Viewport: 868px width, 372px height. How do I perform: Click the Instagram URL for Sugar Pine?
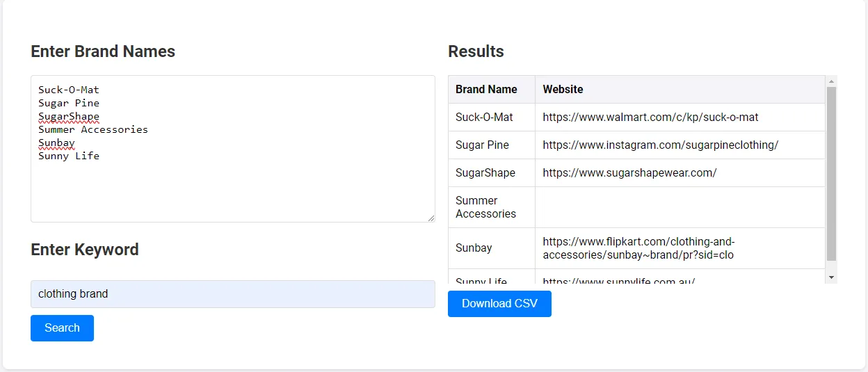click(660, 145)
